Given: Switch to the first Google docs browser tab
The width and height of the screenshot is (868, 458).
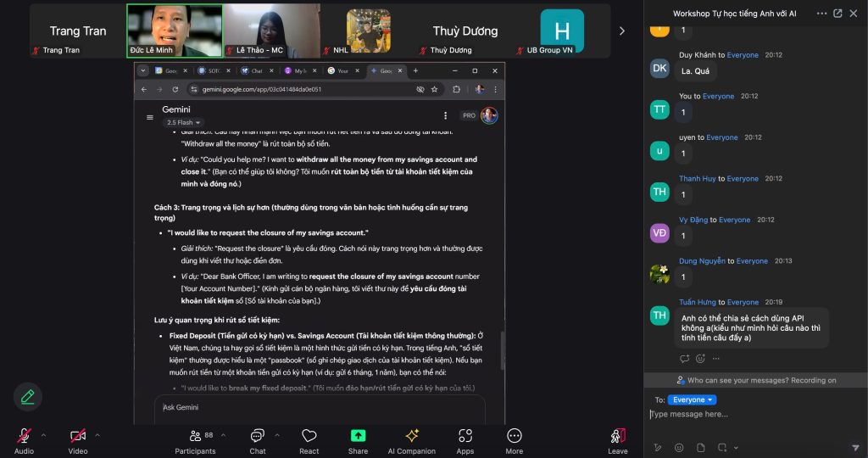Looking at the screenshot, I should pos(170,71).
